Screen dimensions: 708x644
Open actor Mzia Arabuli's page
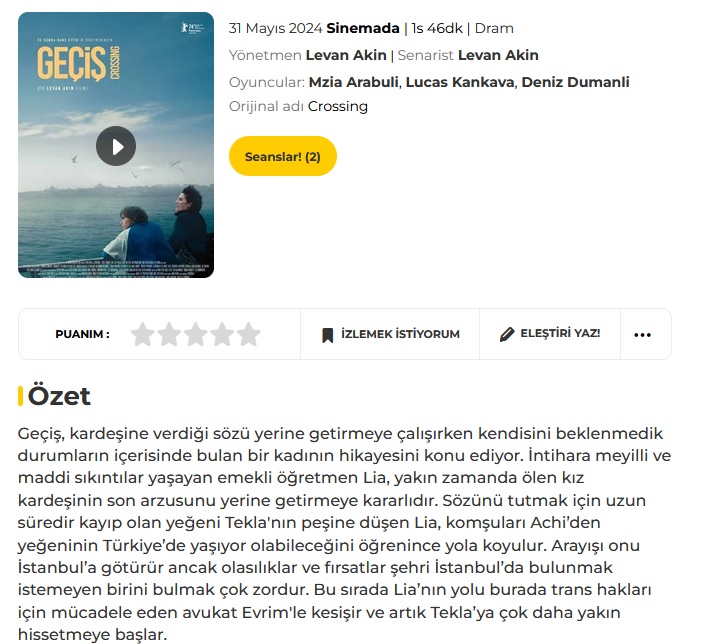click(354, 82)
